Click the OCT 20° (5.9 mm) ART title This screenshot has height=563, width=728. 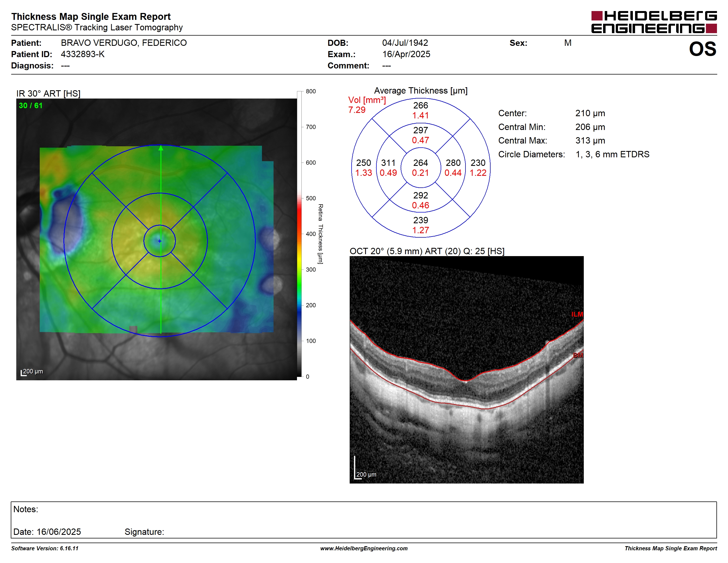click(427, 251)
